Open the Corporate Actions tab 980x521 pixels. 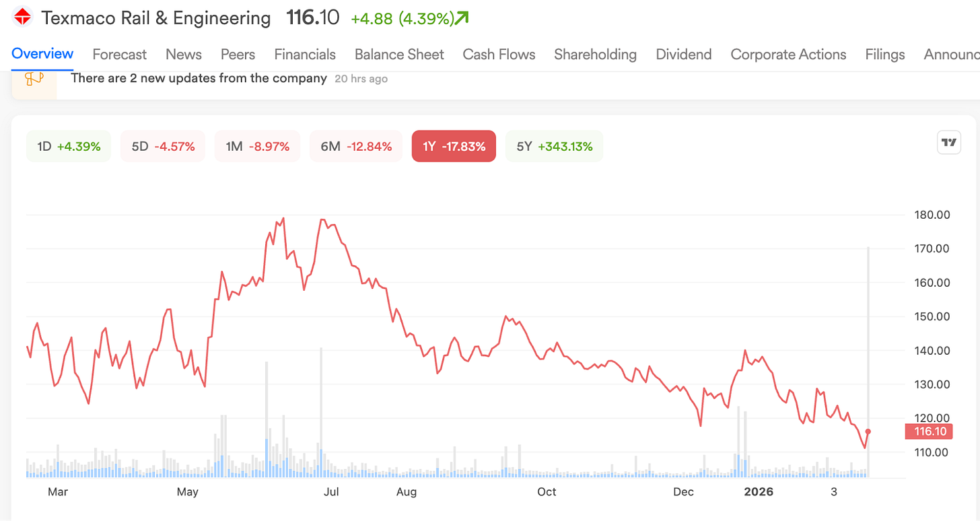click(788, 55)
